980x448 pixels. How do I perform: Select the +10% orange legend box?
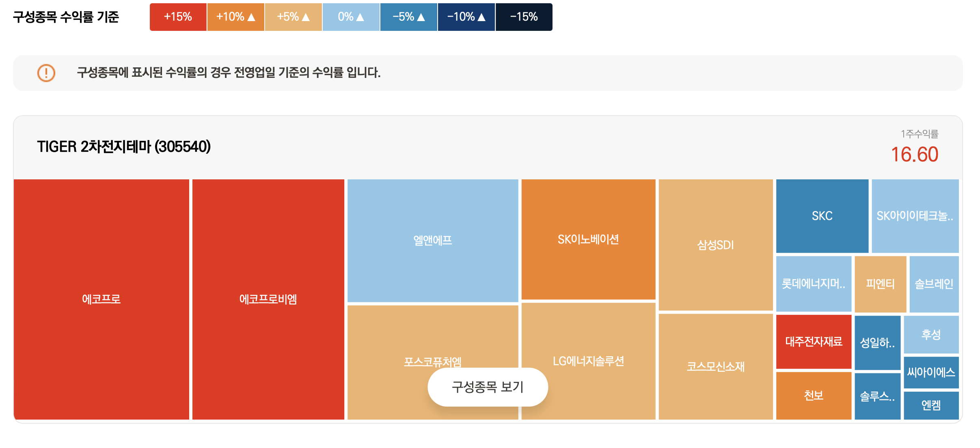[x=235, y=17]
